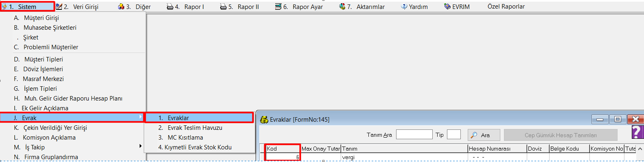The image size is (644, 162).
Task: Open the 2. Veri Girişi menu
Action: pyautogui.click(x=77, y=7)
